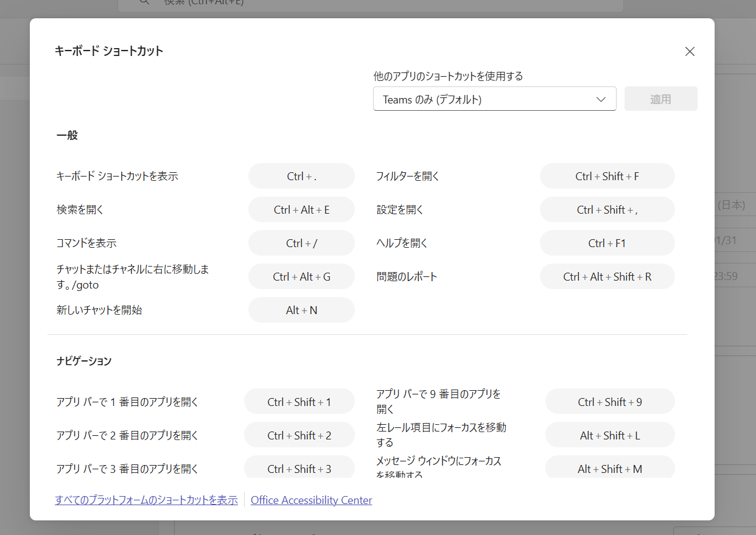Click the Ctrl + Shift + 1 shortcut pill
The image size is (756, 535).
[299, 402]
